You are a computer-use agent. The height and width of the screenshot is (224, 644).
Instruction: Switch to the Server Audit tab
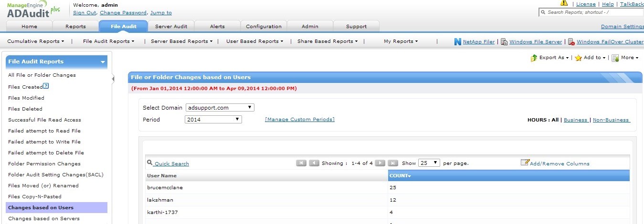coord(171,26)
